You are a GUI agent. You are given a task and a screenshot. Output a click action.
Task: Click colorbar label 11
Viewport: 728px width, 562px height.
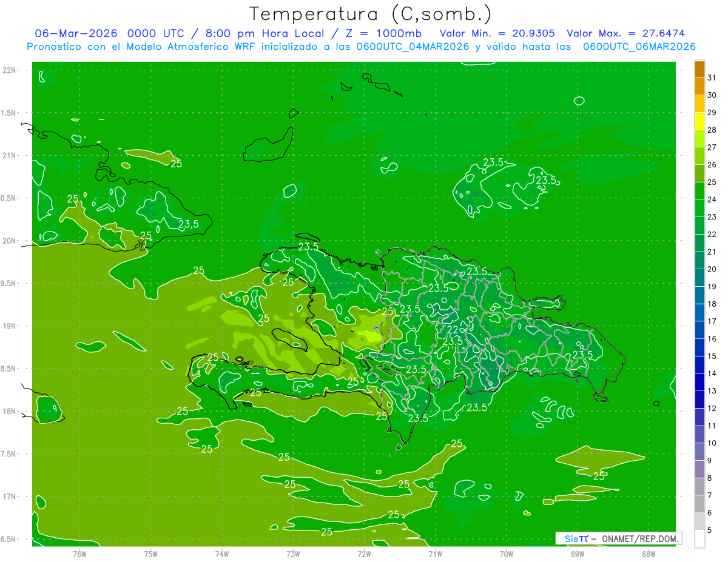(x=712, y=426)
